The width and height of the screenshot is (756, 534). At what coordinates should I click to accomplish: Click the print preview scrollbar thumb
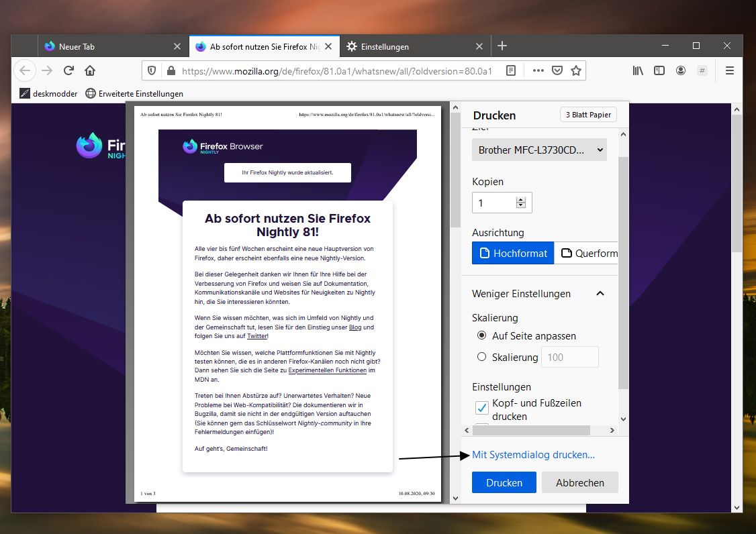pos(456,170)
